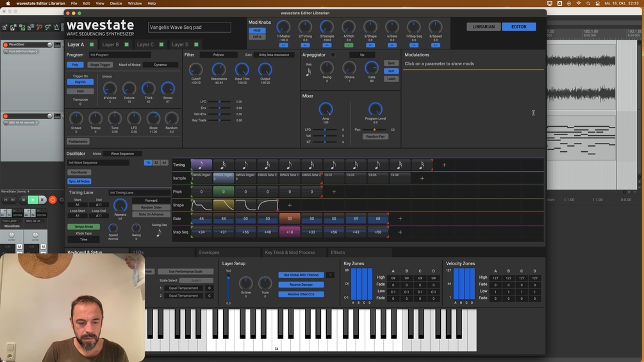Image resolution: width=644 pixels, height=362 pixels.
Task: Arm record on the WaveState track in REAPER
Action: tap(5, 45)
